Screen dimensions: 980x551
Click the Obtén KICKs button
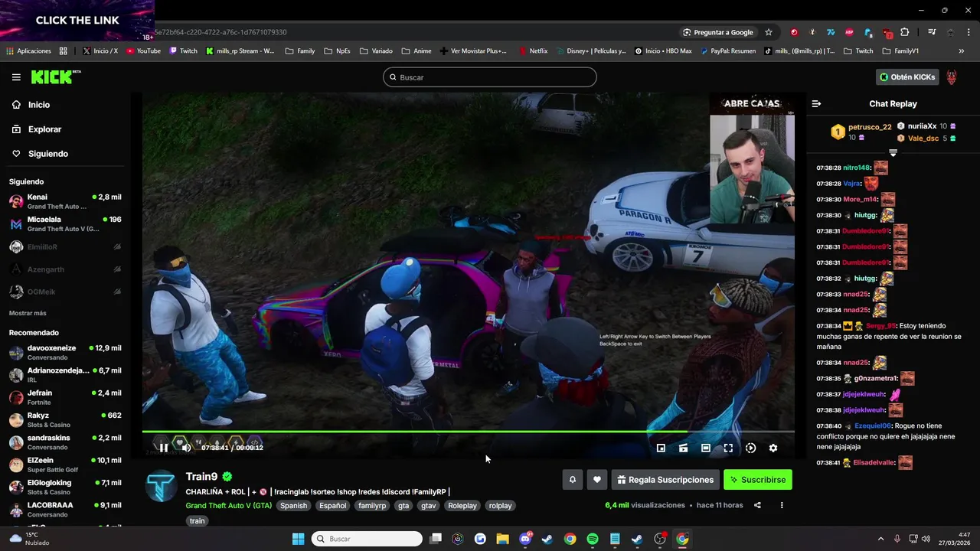[907, 77]
